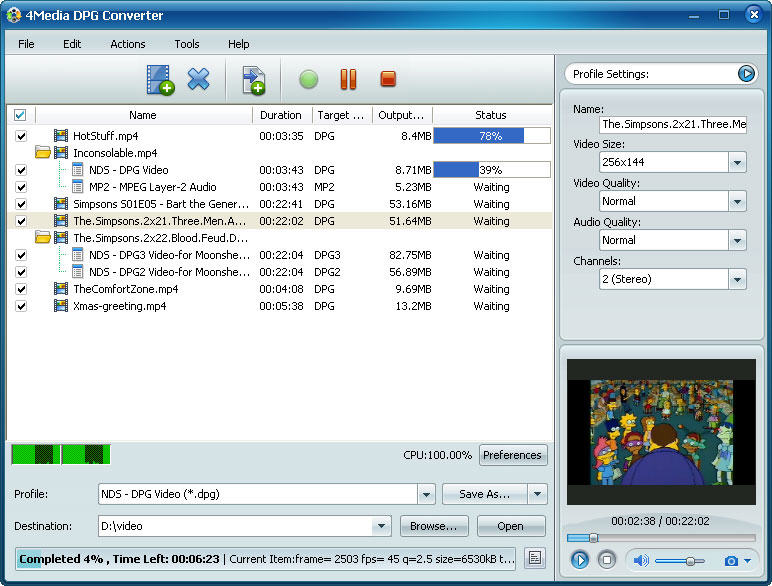This screenshot has height=586, width=772.
Task: Sort by the Status column header
Action: (491, 115)
